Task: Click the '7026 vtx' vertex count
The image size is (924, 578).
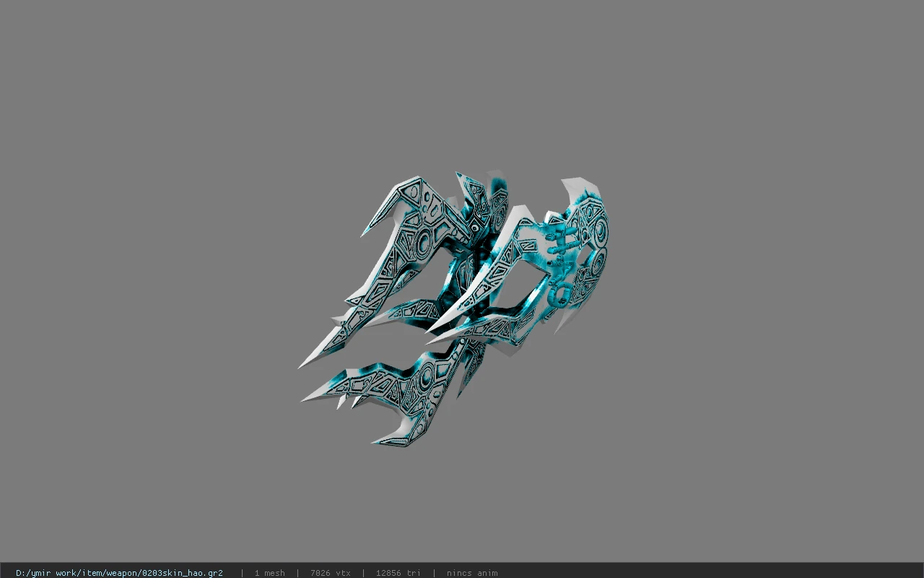Action: 330,573
